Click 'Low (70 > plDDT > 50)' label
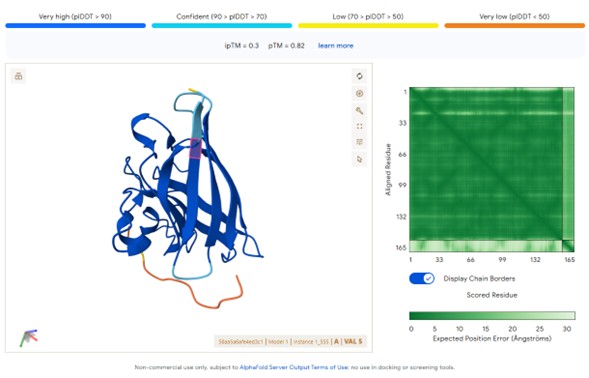Image resolution: width=589 pixels, height=378 pixels. pos(368,17)
